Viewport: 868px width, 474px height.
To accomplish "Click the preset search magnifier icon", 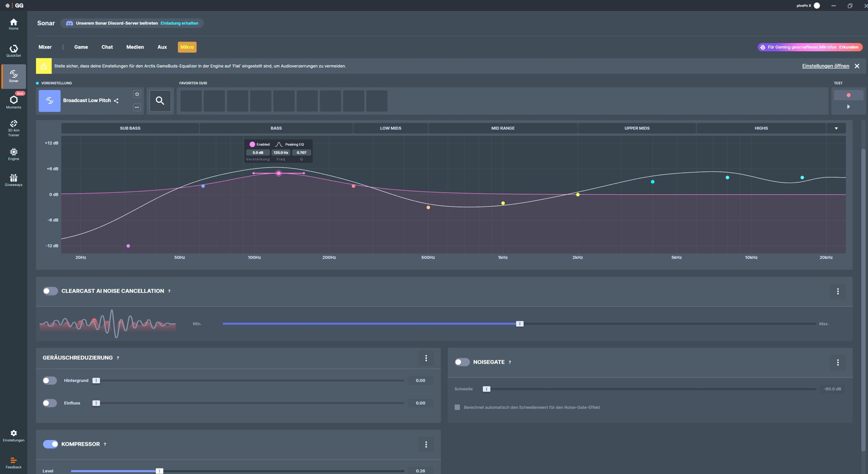I will pos(160,100).
